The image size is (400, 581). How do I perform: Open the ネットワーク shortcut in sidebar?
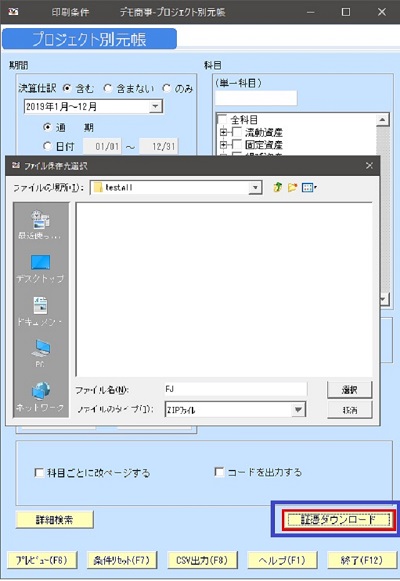pyautogui.click(x=40, y=397)
